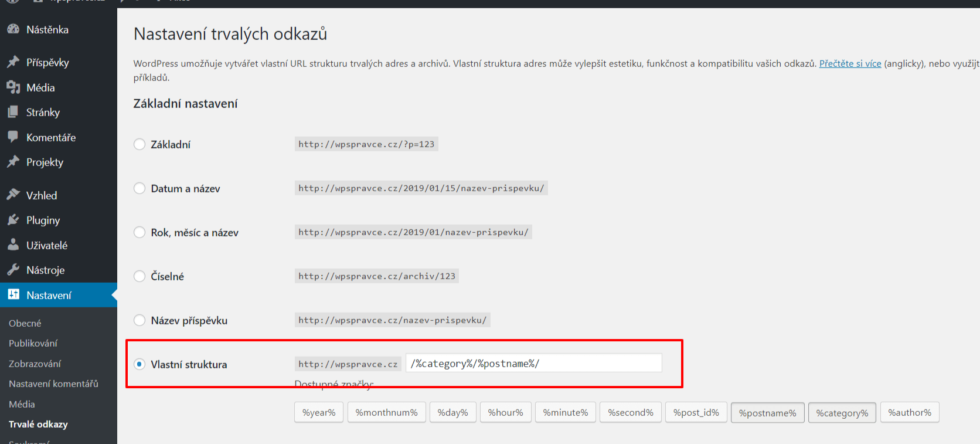Toggle the %postname% tag button
Image resolution: width=980 pixels, height=444 pixels.
coord(768,413)
